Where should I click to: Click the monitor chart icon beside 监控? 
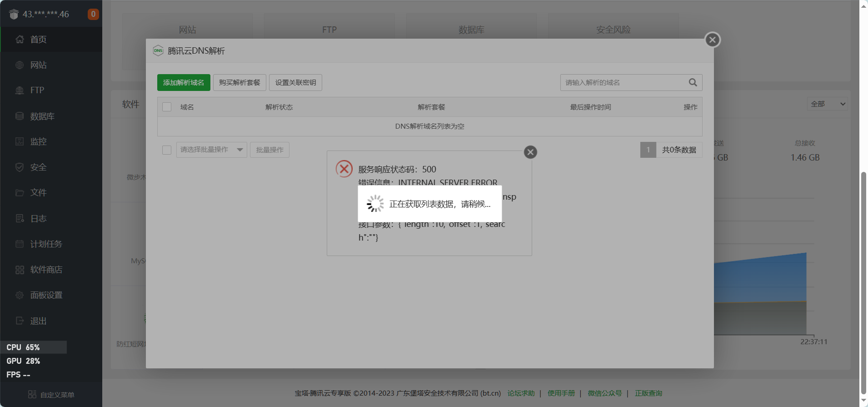pyautogui.click(x=20, y=141)
